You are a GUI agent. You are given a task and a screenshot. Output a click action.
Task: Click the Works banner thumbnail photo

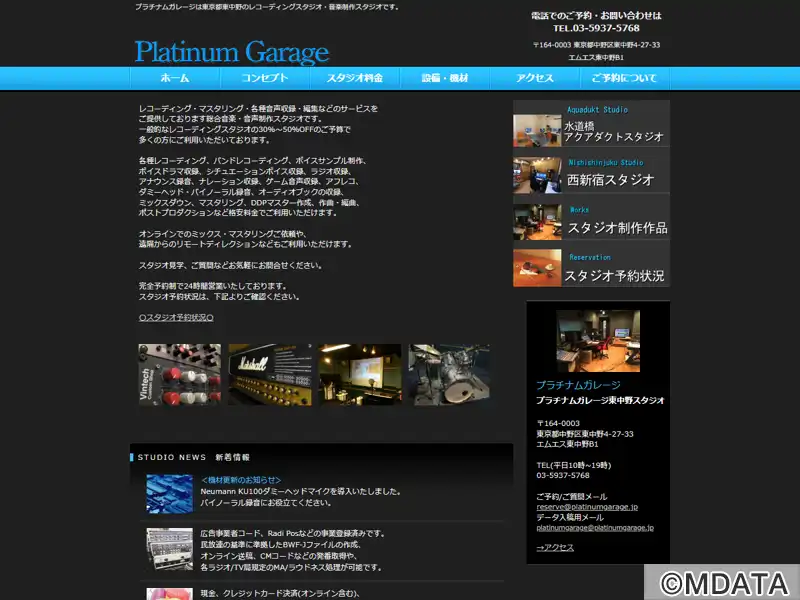tap(537, 222)
